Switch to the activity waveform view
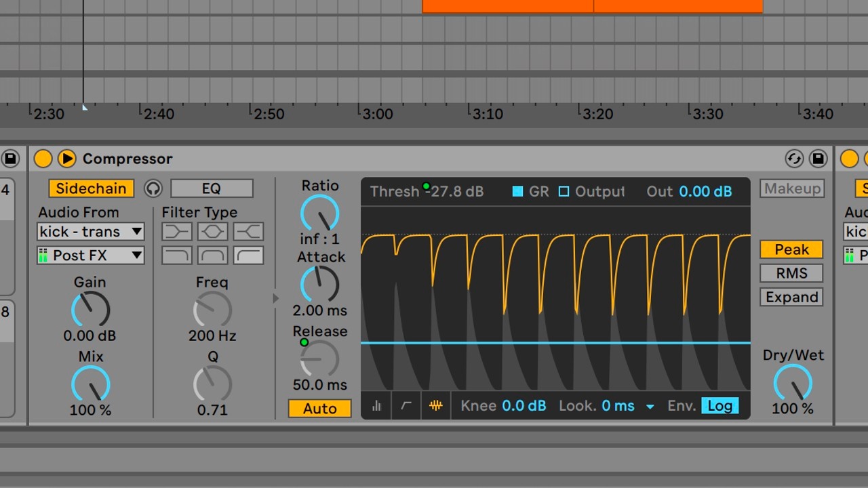 436,406
